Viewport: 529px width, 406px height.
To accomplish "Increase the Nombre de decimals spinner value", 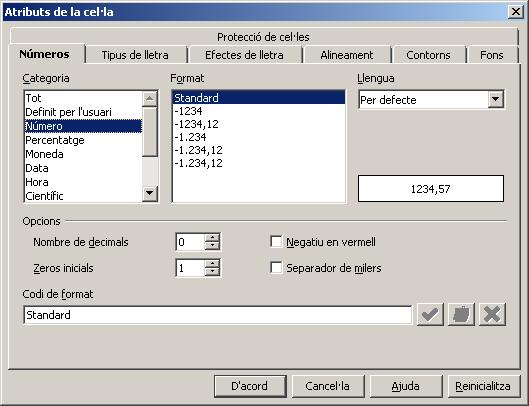I will tap(212, 237).
